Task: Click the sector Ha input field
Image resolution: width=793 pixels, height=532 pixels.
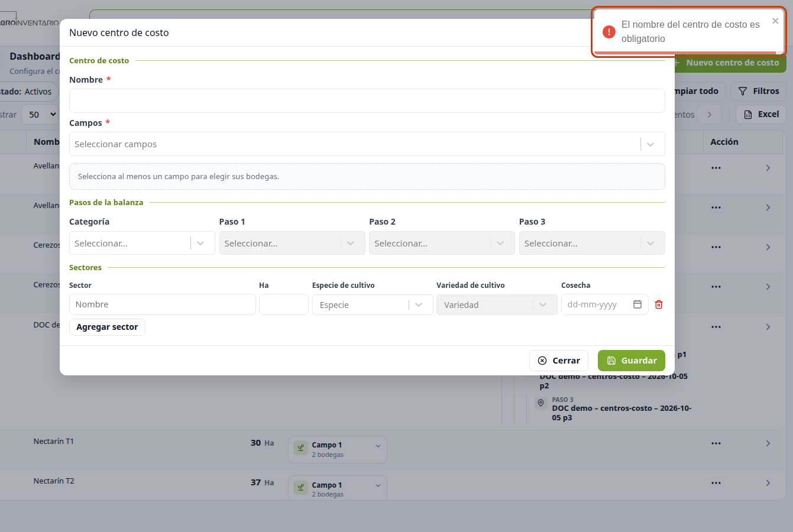Action: coord(284,304)
